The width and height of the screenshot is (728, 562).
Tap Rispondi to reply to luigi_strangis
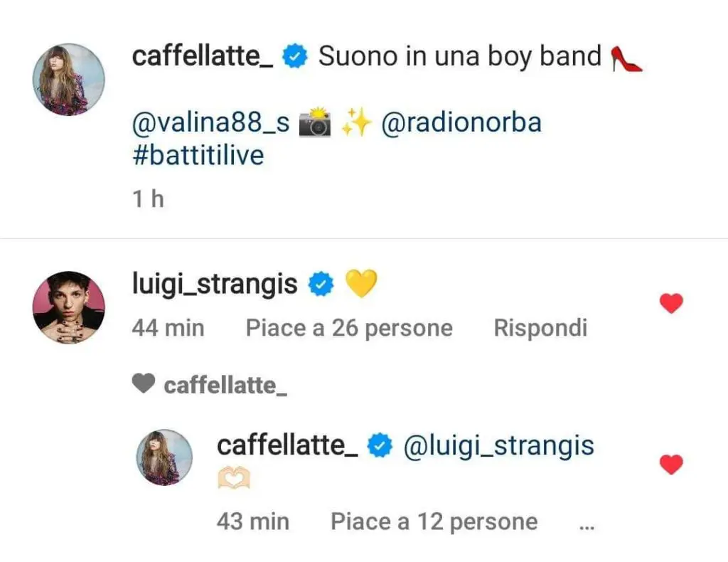pyautogui.click(x=540, y=328)
